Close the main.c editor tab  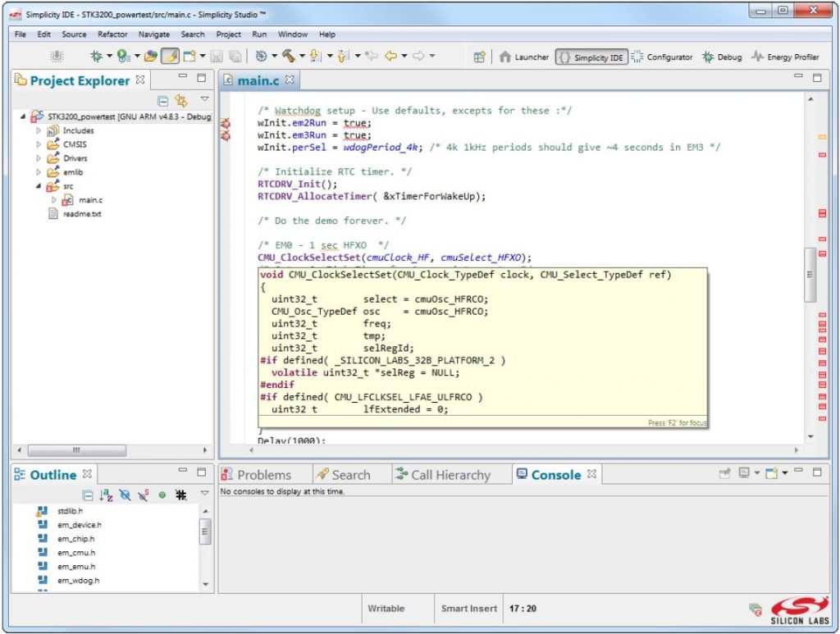[290, 80]
